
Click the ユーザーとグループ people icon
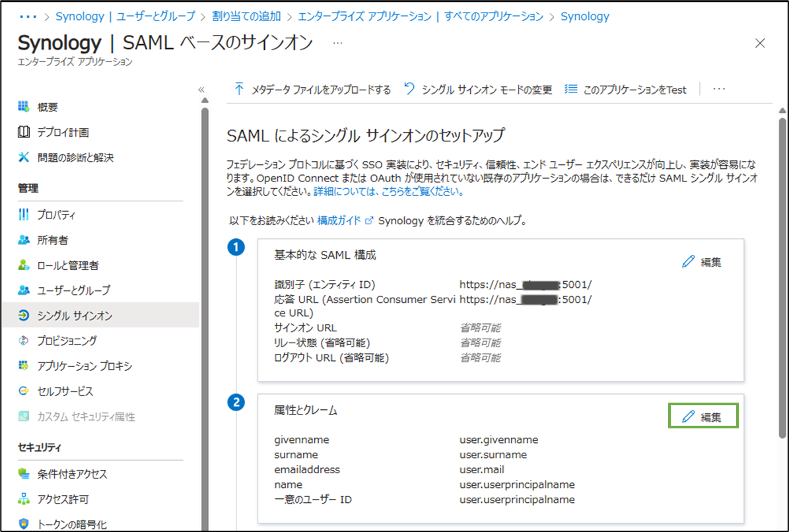point(24,290)
